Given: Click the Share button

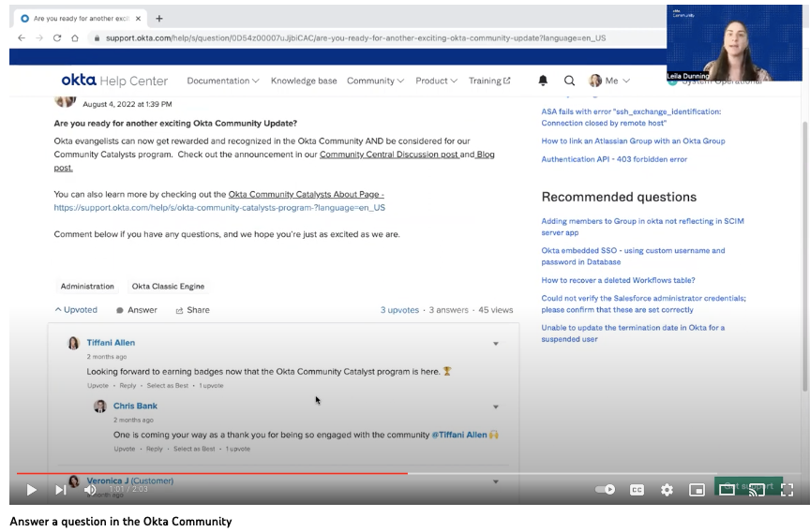Looking at the screenshot, I should pyautogui.click(x=193, y=310).
